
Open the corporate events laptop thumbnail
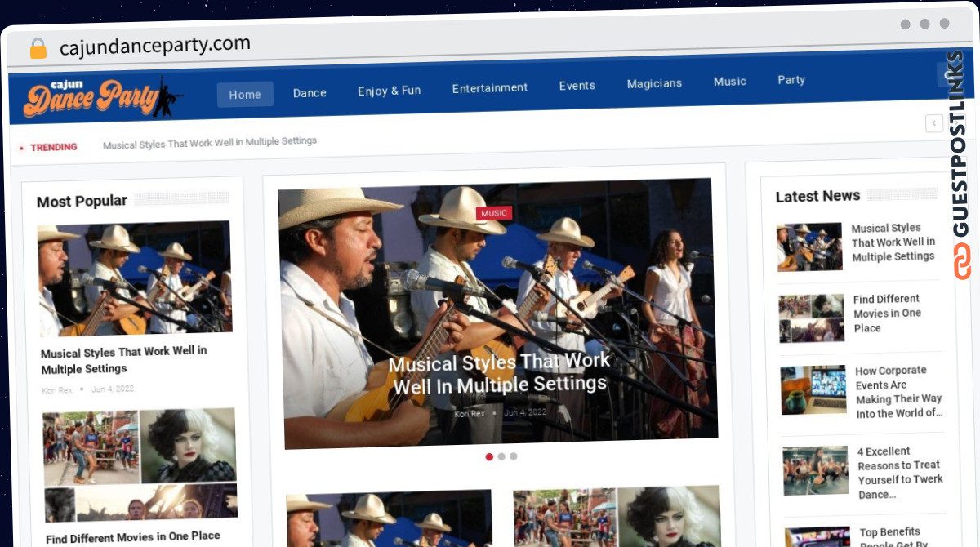814,390
